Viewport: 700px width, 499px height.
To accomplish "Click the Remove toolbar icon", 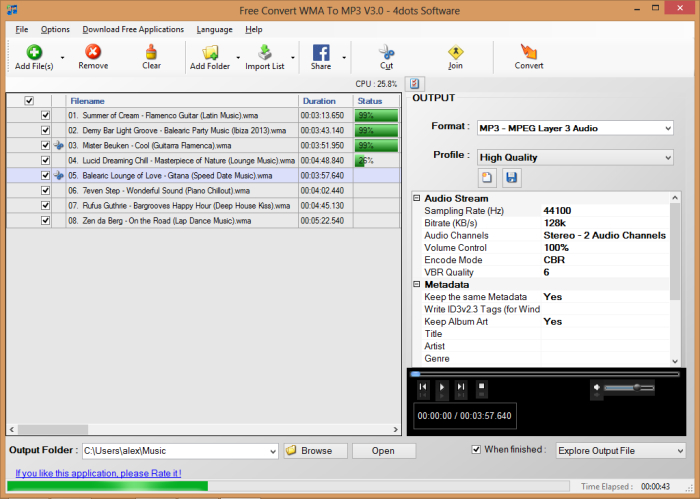I will 93,52.
